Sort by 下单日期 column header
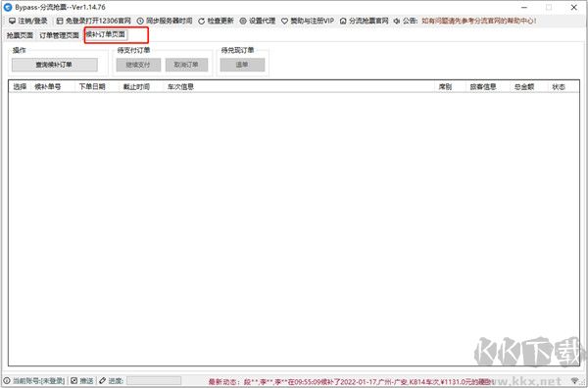Viewport: 588px width, 388px height. point(92,86)
